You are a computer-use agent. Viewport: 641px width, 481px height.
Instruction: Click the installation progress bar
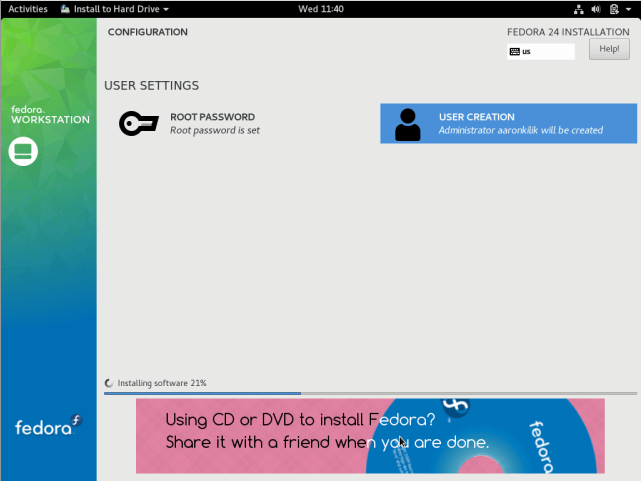(x=370, y=393)
